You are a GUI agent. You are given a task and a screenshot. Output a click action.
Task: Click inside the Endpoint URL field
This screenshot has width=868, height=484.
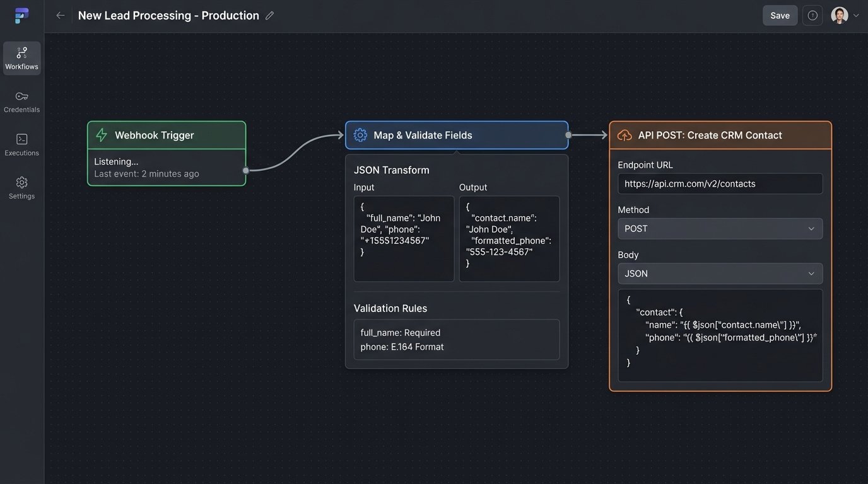[719, 183]
